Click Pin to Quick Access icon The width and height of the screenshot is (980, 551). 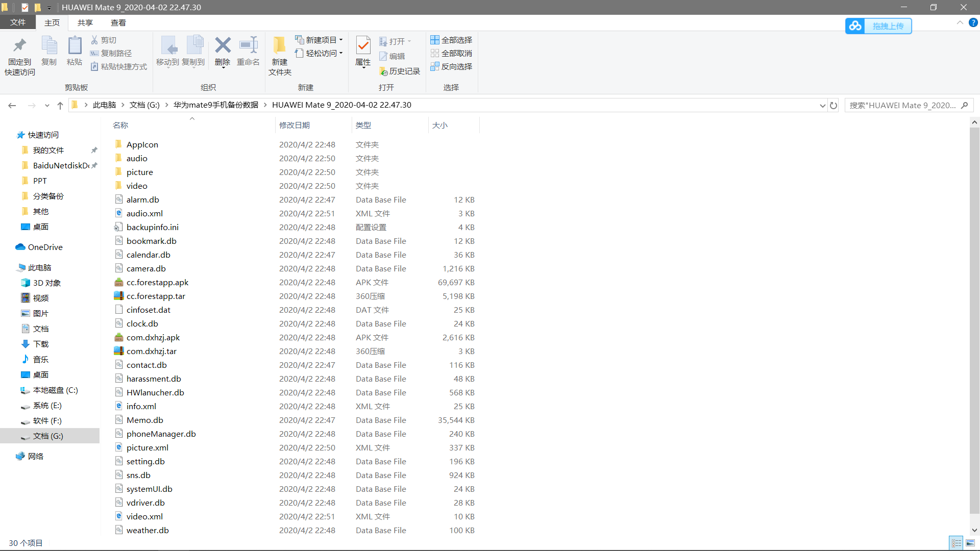[19, 46]
